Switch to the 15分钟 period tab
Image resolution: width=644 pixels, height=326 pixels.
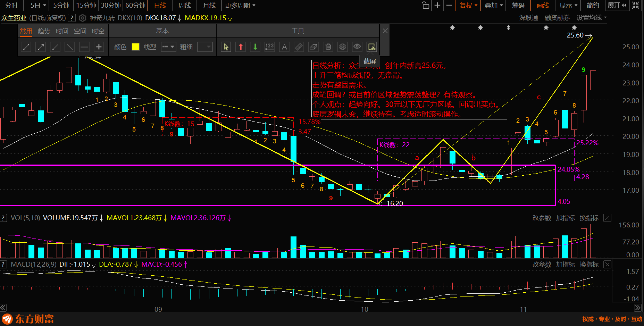(x=86, y=5)
